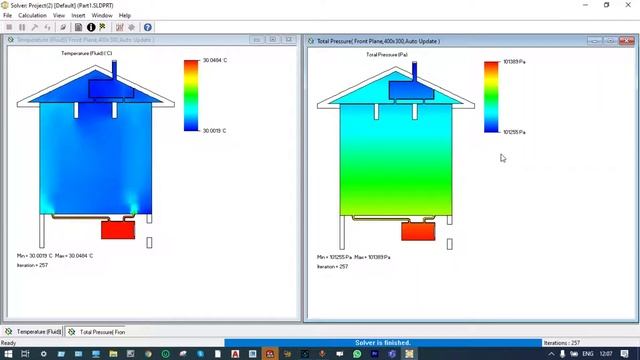Screen dimensions: 640x360
Task: Click the Stop calculation toolbar icon
Action: [9, 27]
